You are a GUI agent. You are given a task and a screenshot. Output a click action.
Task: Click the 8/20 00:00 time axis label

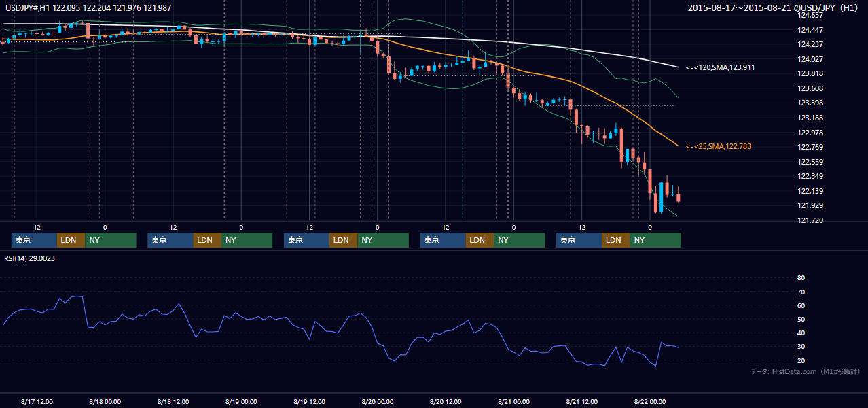click(377, 401)
